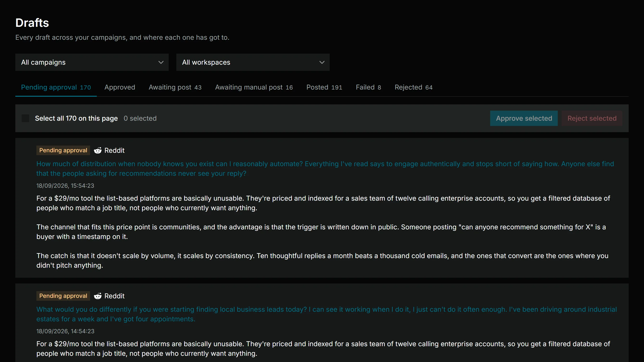The width and height of the screenshot is (644, 362).
Task: Click the Reddit icon on the 14:54:23 draft
Action: click(98, 296)
